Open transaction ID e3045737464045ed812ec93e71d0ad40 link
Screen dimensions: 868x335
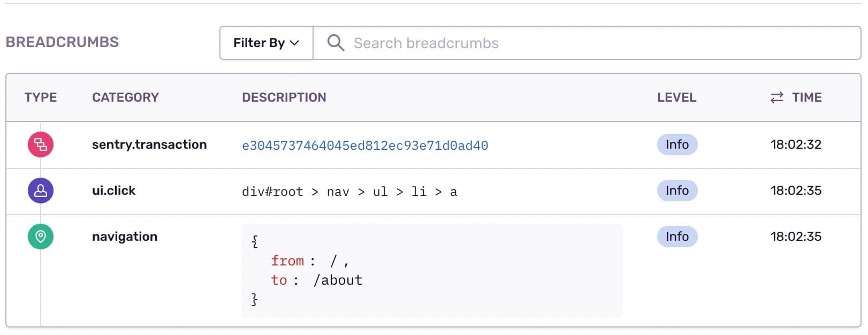(x=365, y=146)
